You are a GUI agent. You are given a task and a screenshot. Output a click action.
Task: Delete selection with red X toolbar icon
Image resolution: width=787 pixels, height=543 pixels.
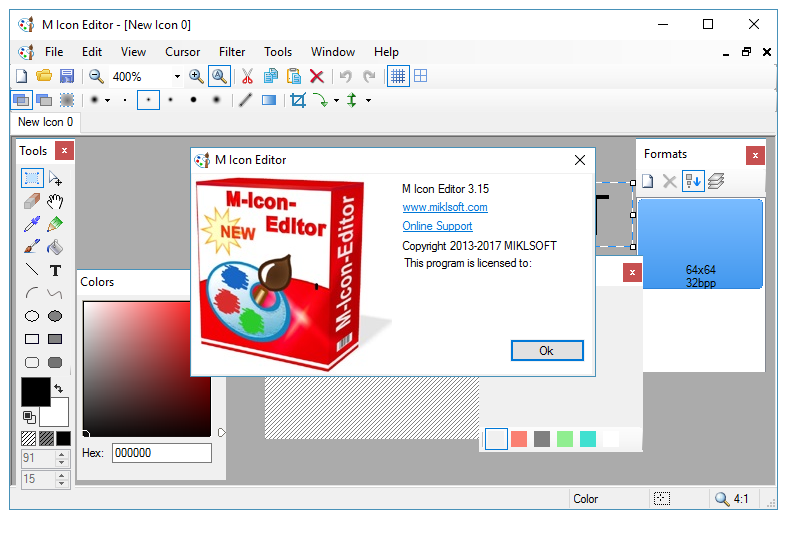(x=317, y=76)
